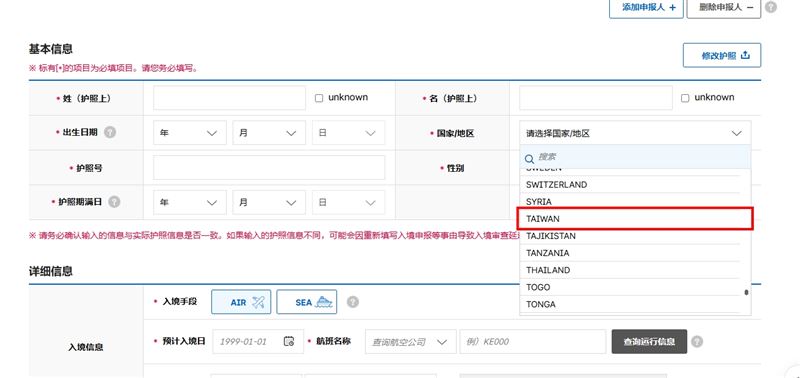Click the 护照号 input field
This screenshot has height=378, width=800.
[x=269, y=168]
